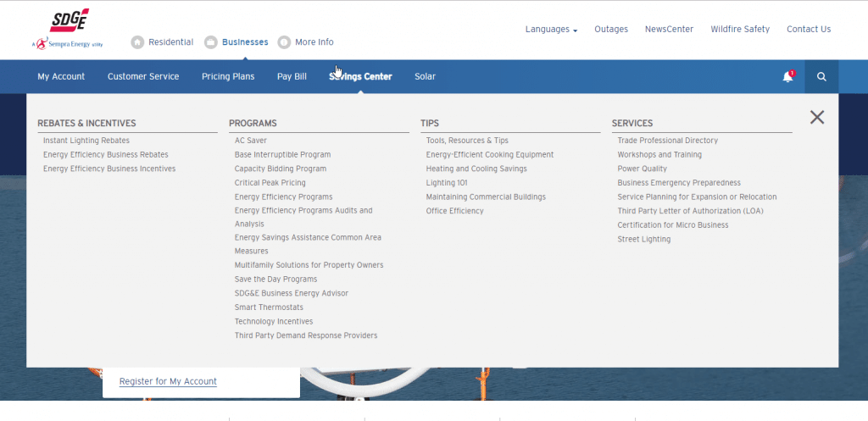Select Street Lighting service
The height and width of the screenshot is (421, 868).
point(644,240)
